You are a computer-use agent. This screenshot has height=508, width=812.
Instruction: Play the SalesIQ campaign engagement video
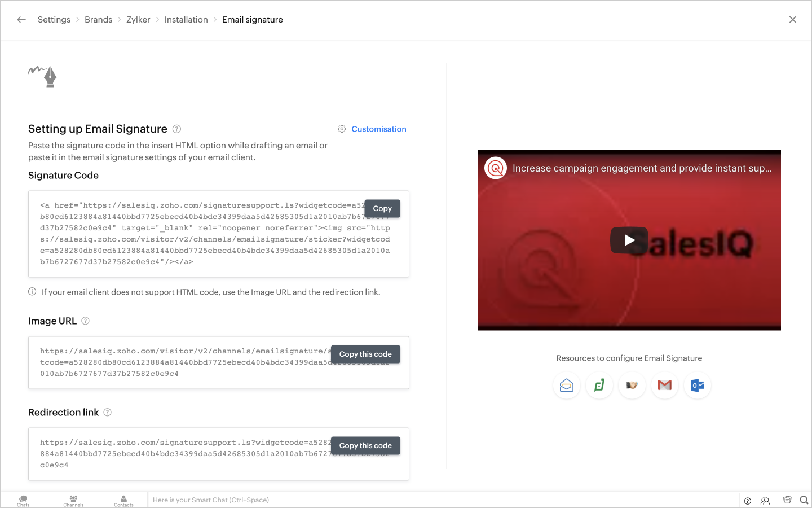click(629, 240)
